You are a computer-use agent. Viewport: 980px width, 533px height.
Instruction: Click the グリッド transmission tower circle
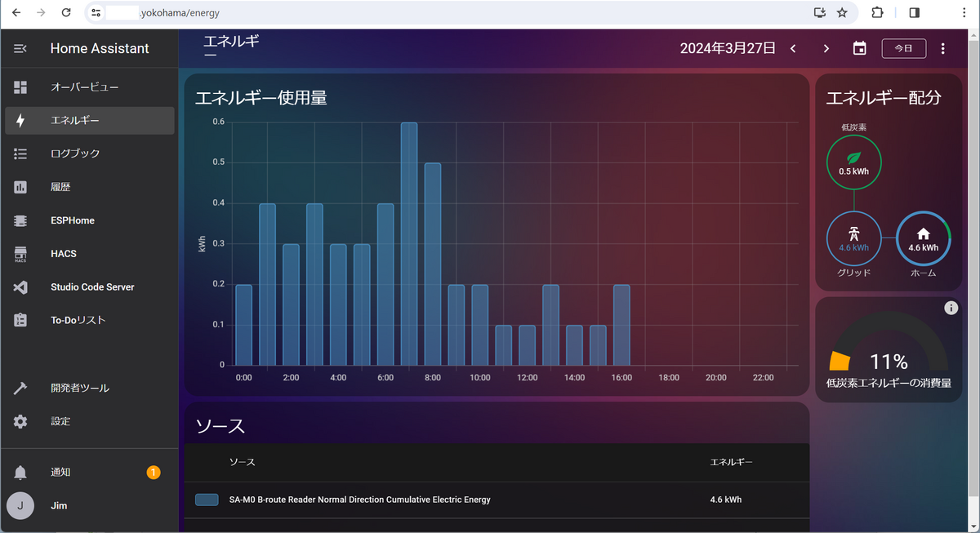853,238
